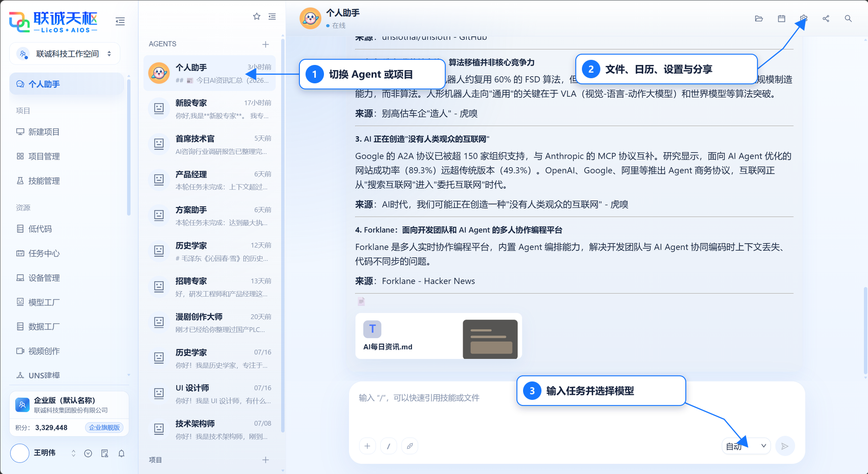The image size is (868, 474).
Task: Open the 自动 model selection dropdown
Action: (746, 446)
